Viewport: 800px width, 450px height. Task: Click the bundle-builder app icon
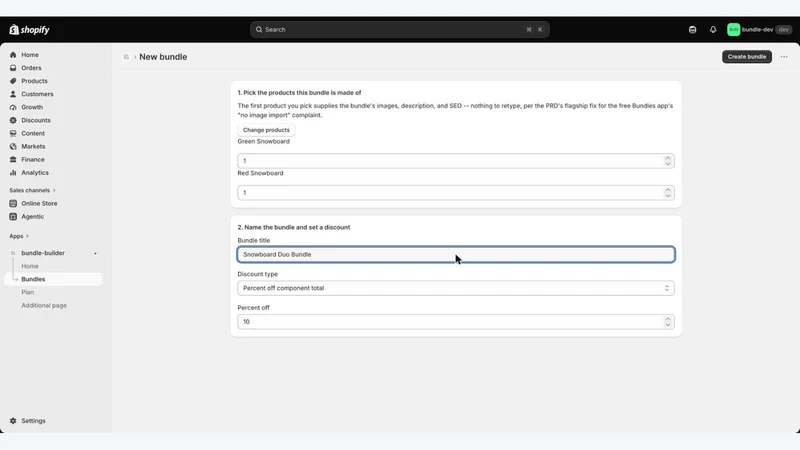pos(13,253)
